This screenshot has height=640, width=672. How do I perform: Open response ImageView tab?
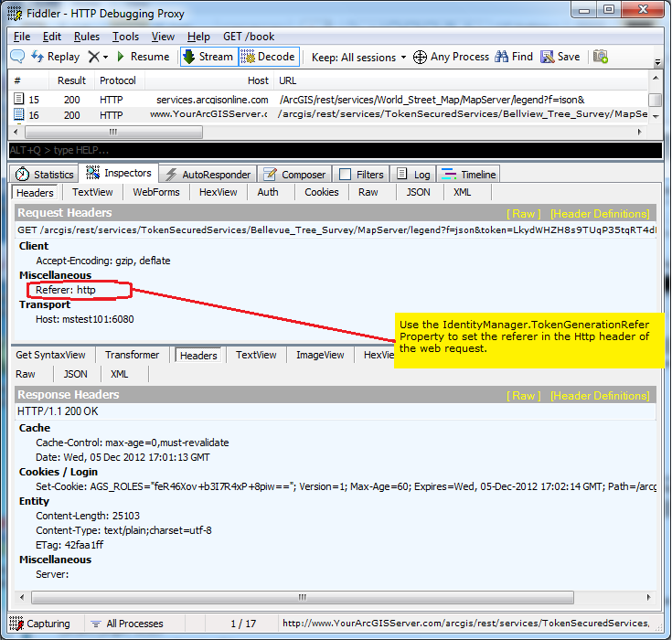(320, 355)
